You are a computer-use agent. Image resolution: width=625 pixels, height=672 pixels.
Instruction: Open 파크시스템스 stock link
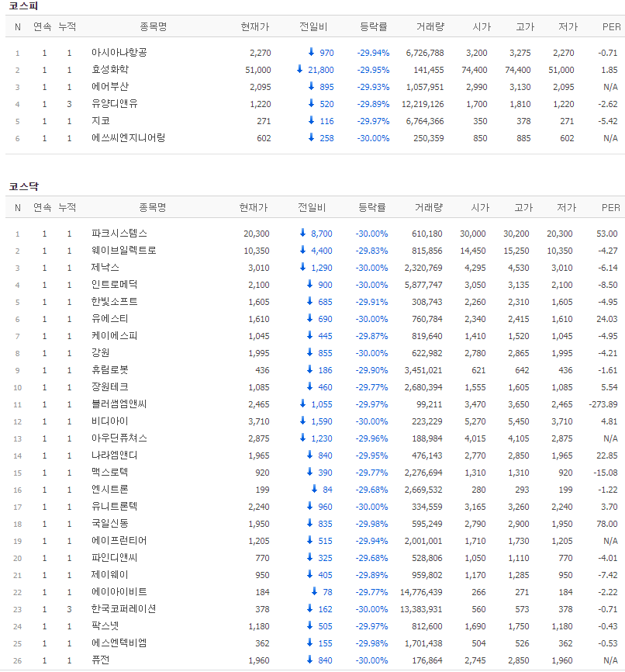click(x=119, y=234)
